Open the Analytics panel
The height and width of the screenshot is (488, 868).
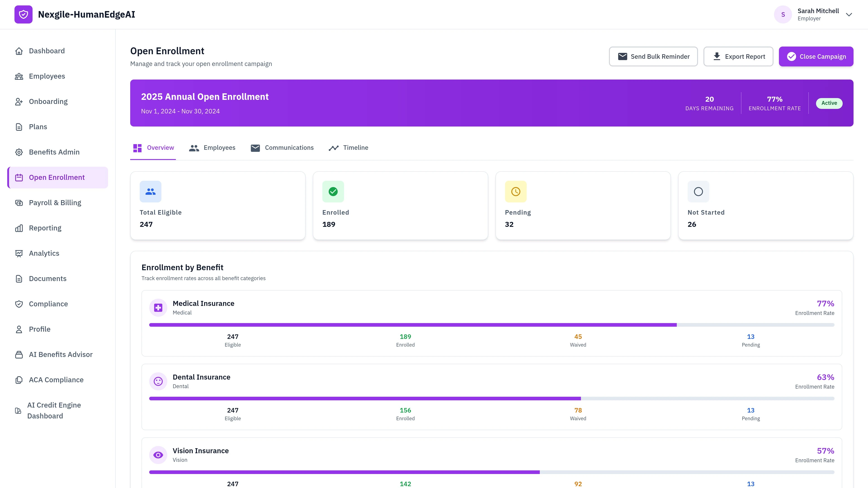[44, 253]
